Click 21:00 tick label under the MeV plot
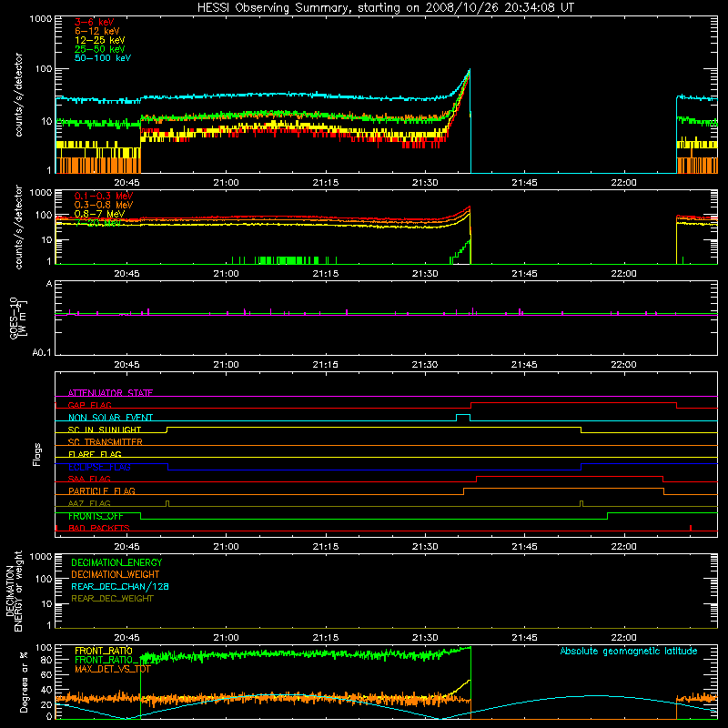Screen dimensions: 728x728 pyautogui.click(x=226, y=274)
